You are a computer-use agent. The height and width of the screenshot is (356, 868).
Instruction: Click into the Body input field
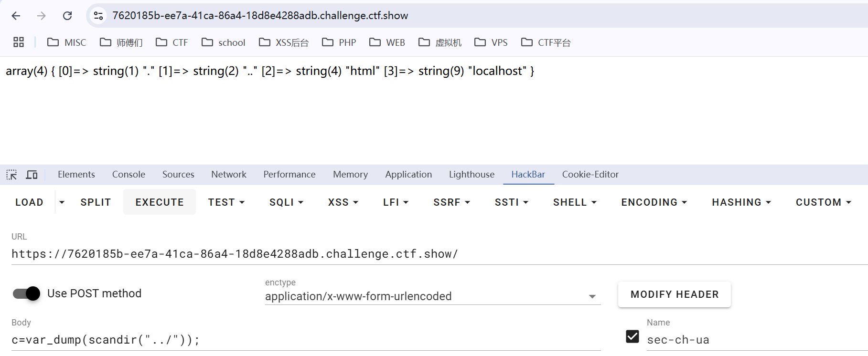pos(306,340)
